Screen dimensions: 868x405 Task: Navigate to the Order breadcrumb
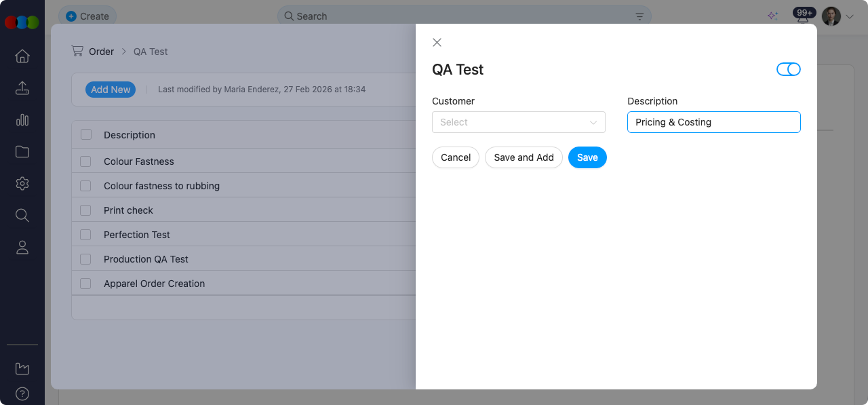click(x=102, y=51)
